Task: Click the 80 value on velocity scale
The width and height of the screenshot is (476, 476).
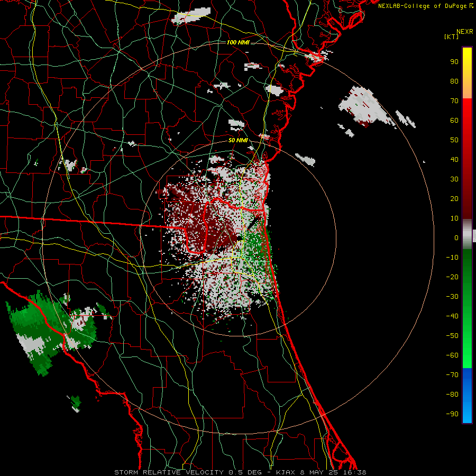Action: (x=454, y=81)
